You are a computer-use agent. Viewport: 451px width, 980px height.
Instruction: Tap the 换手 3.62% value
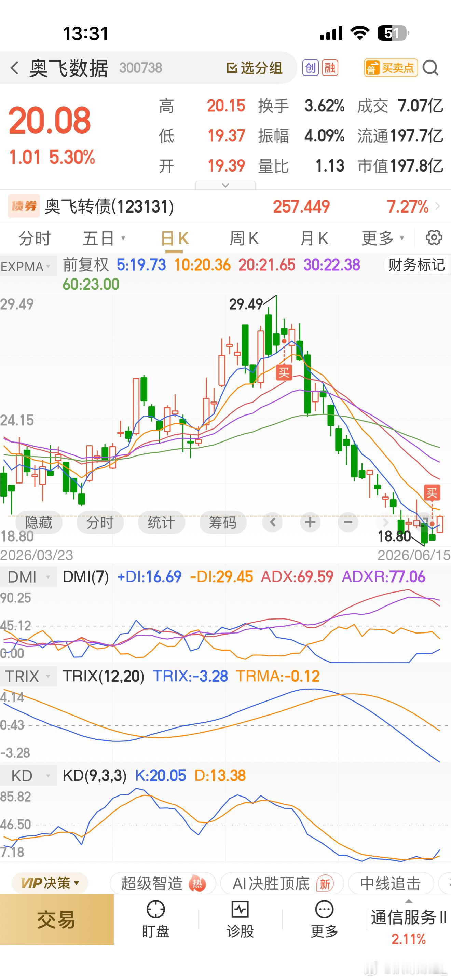[x=324, y=106]
